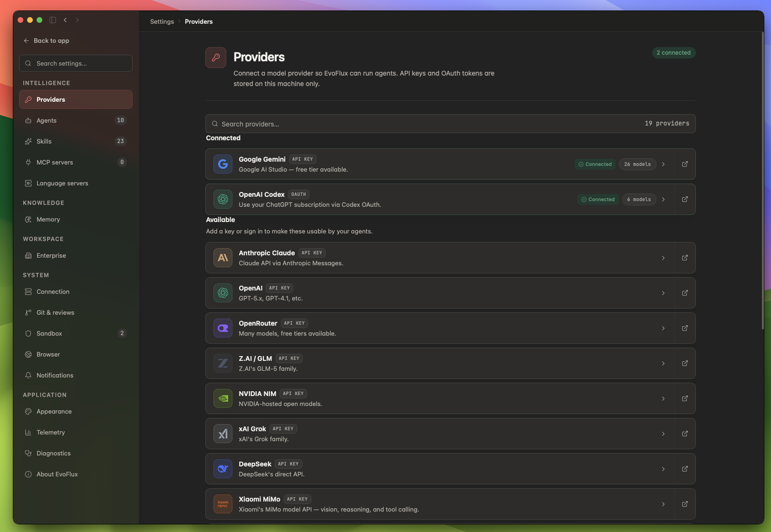Open Connection system settings
The width and height of the screenshot is (771, 532).
[x=76, y=291]
